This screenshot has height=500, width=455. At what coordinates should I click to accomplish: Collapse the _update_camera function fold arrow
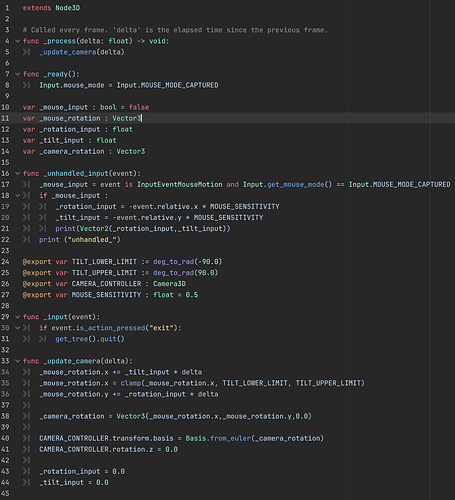pos(18,361)
